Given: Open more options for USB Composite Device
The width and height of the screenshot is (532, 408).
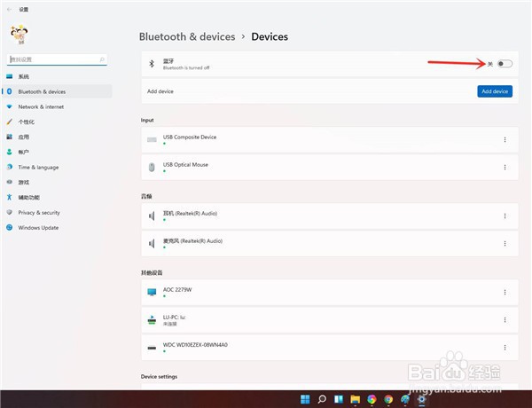Looking at the screenshot, I should (x=505, y=140).
